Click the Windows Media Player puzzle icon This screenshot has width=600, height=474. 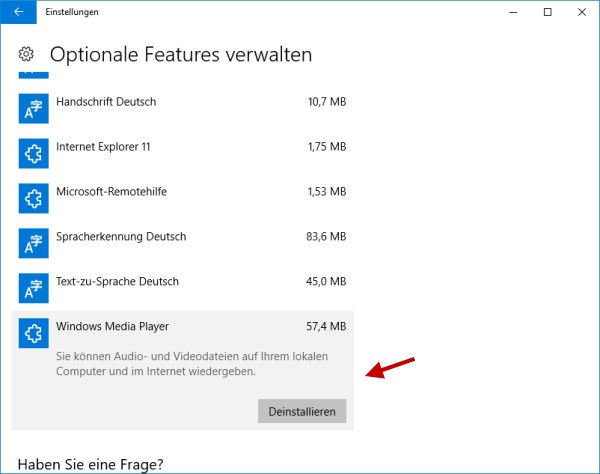point(34,333)
